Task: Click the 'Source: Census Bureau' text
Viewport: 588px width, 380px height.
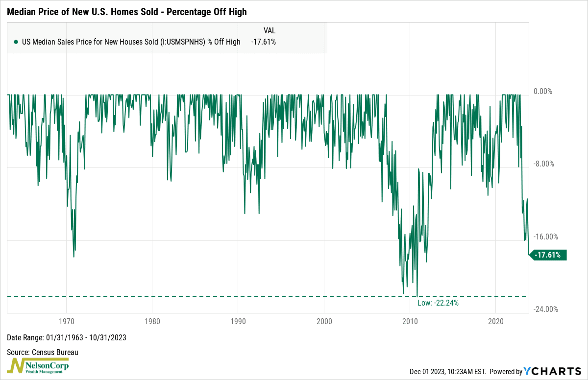Action: pos(43,352)
